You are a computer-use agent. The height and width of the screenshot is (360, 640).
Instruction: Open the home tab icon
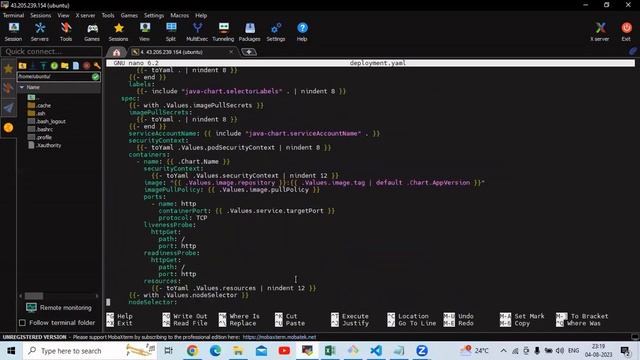point(117,52)
